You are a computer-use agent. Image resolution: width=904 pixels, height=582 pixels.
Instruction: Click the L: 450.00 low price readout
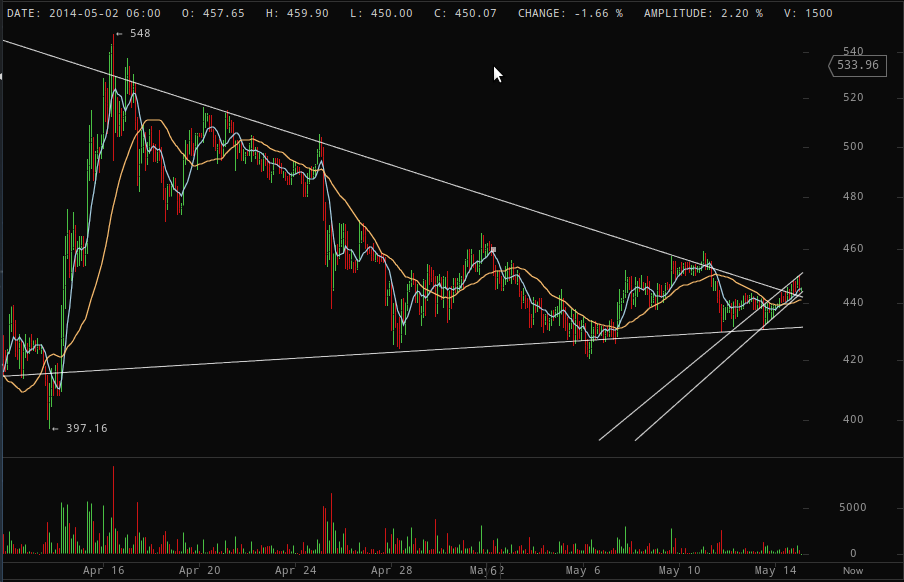coord(382,13)
